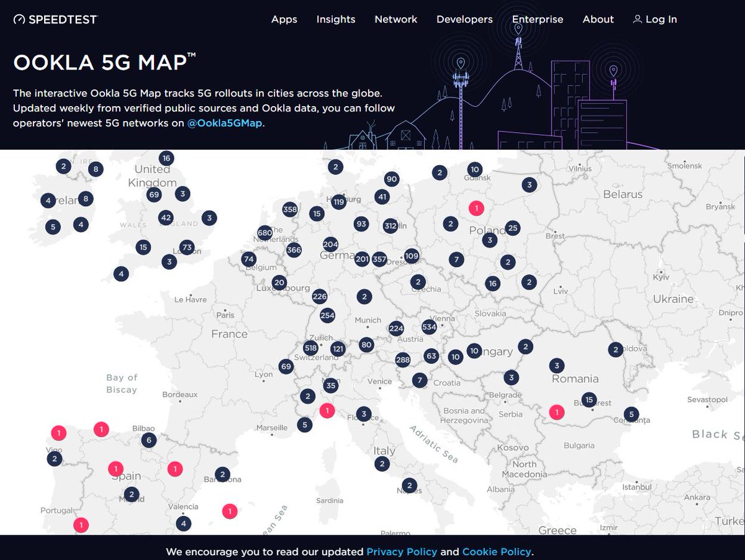Select the 226 cluster marker

(x=320, y=296)
